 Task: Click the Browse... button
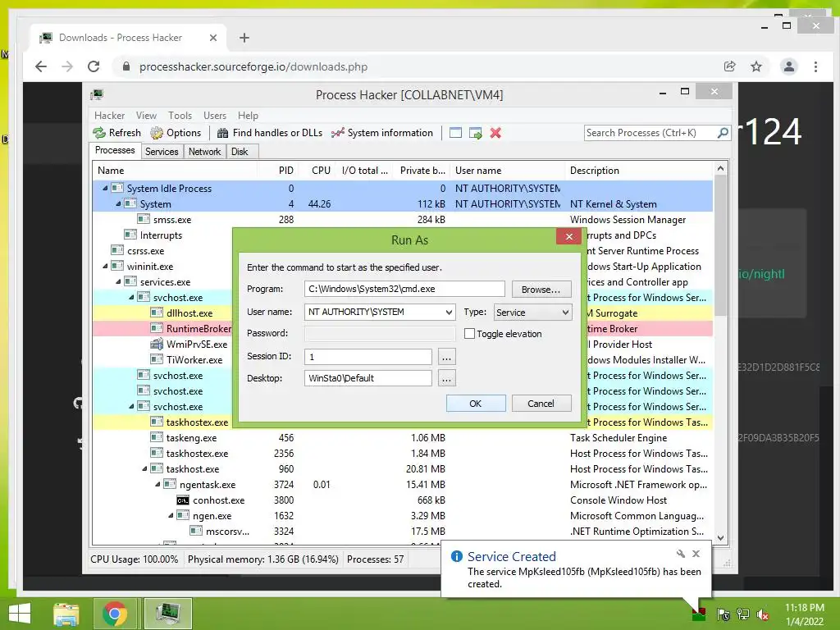click(541, 290)
